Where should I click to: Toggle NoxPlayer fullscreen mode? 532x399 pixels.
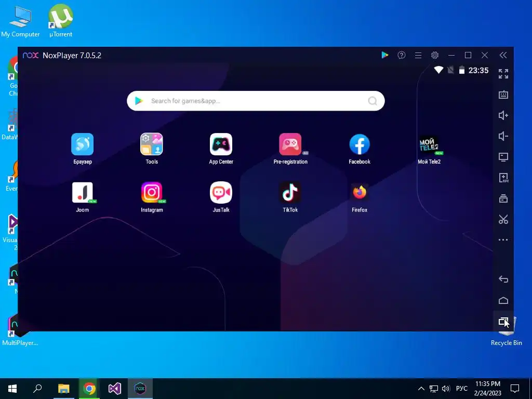(x=503, y=74)
